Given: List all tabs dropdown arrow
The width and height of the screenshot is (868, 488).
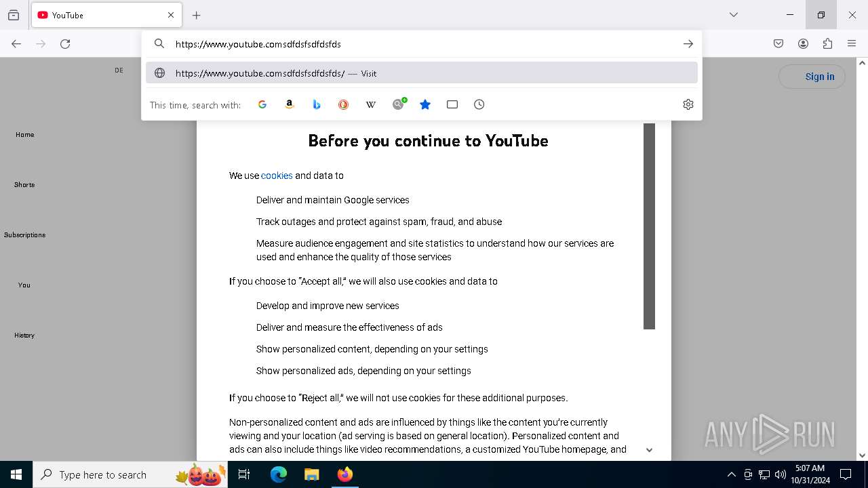Looking at the screenshot, I should tap(734, 15).
